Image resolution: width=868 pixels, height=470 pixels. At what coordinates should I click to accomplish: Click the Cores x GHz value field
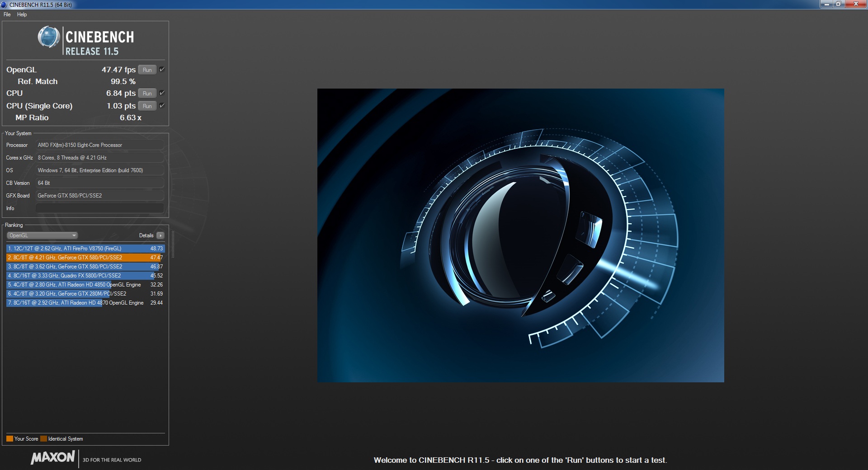point(99,158)
